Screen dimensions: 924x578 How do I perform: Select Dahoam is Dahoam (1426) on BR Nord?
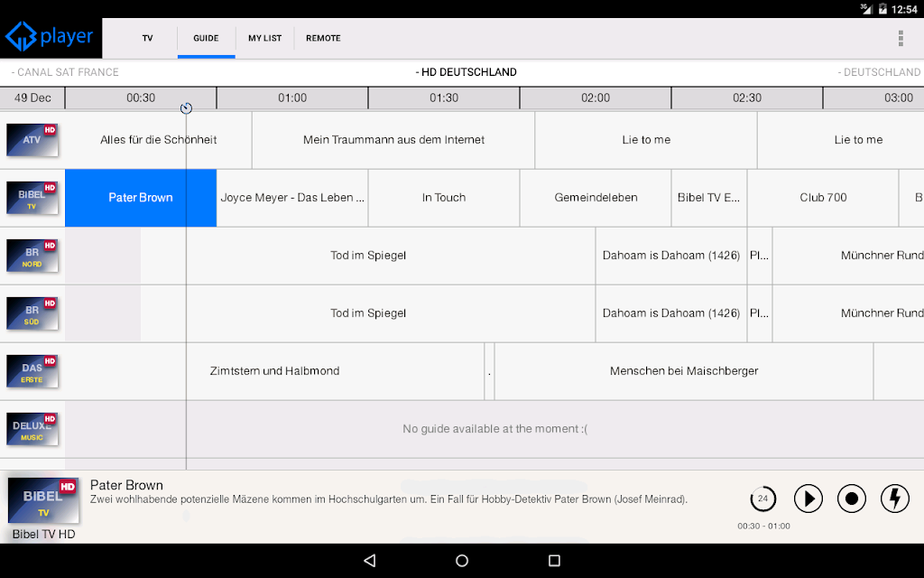pyautogui.click(x=671, y=256)
